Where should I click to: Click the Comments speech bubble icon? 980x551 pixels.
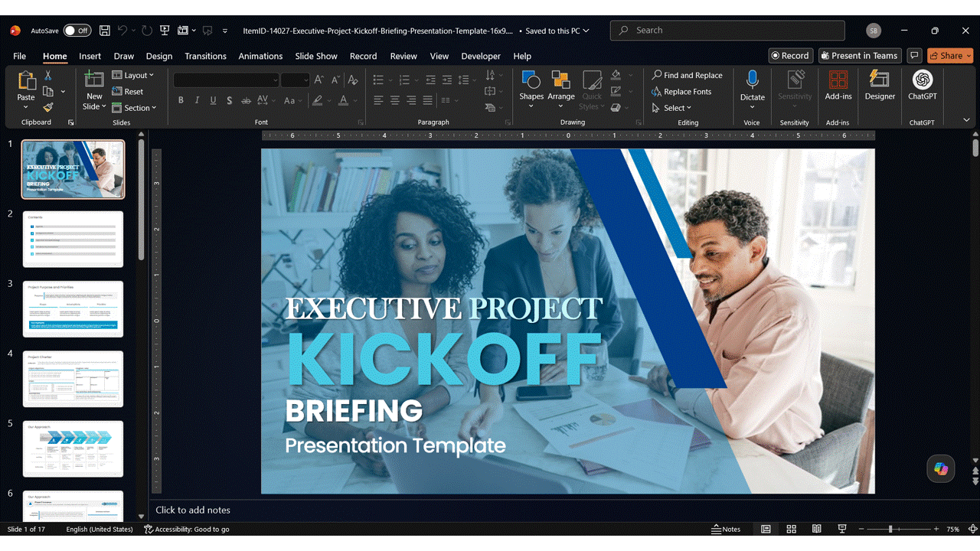pyautogui.click(x=913, y=56)
